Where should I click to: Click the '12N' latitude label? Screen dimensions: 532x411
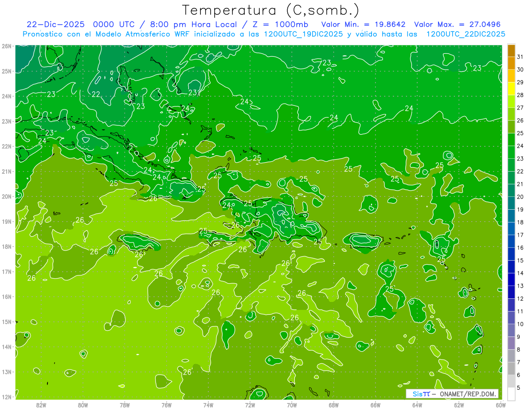(x=6, y=397)
